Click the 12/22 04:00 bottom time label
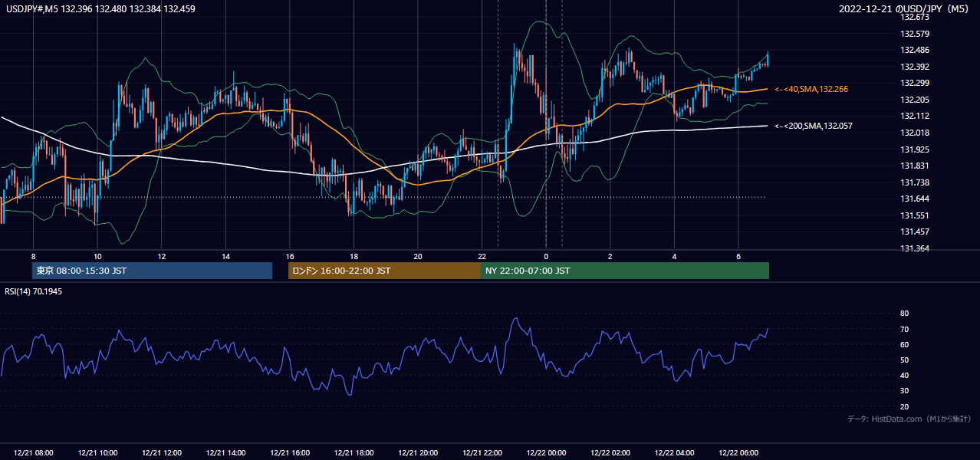 click(674, 453)
